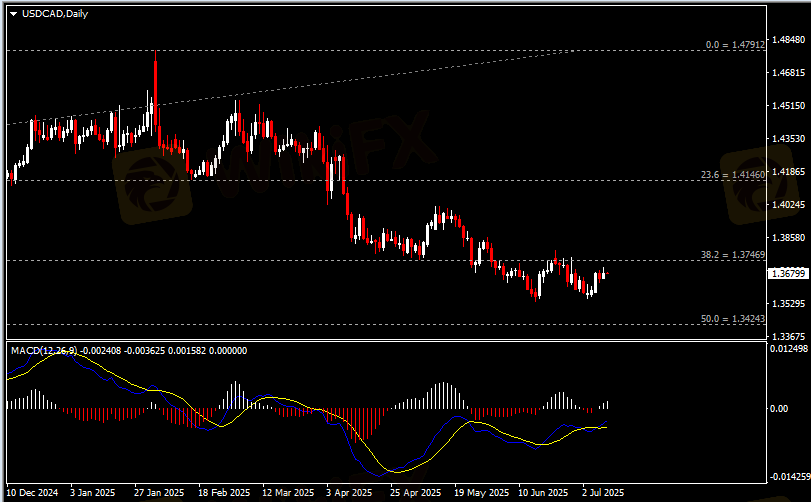The height and width of the screenshot is (502, 811).
Task: Open the USDCAD chart menu triangle
Action: pyautogui.click(x=13, y=14)
